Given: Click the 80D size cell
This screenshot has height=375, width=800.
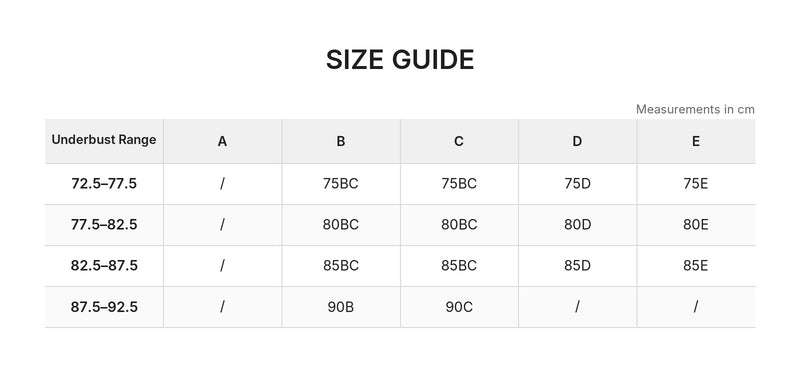Looking at the screenshot, I should click(578, 224).
